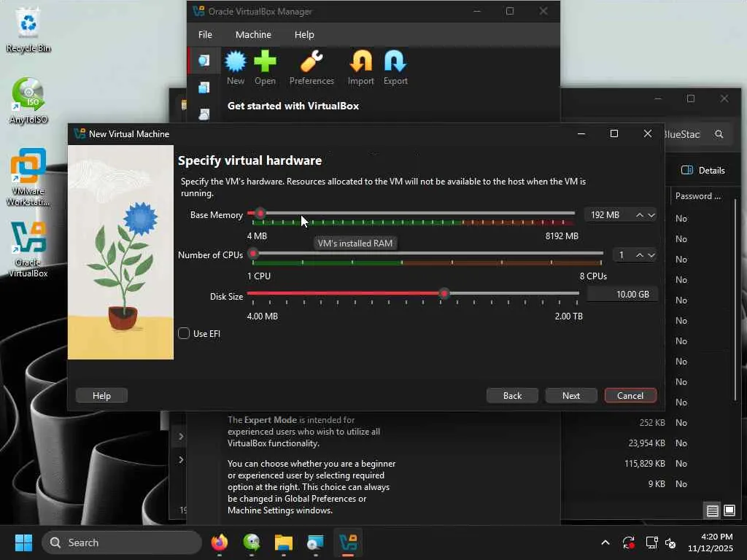
Task: Click the Number of CPUs slider handle
Action: click(253, 253)
